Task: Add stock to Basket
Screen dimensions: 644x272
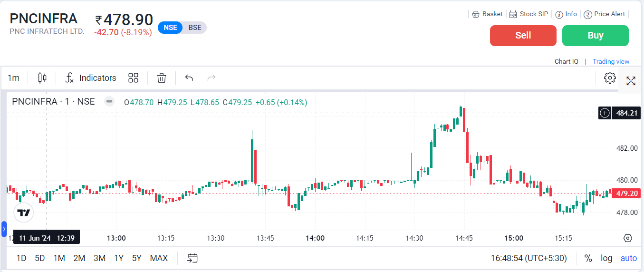Action: point(487,14)
